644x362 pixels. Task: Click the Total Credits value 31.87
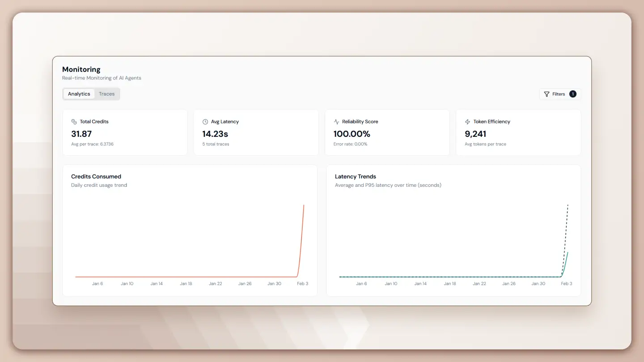pyautogui.click(x=81, y=134)
